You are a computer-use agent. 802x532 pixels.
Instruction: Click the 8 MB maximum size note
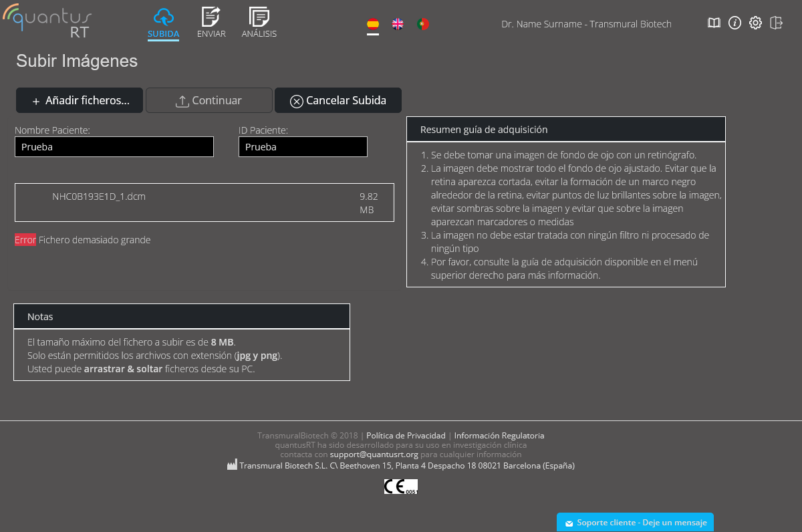click(222, 342)
